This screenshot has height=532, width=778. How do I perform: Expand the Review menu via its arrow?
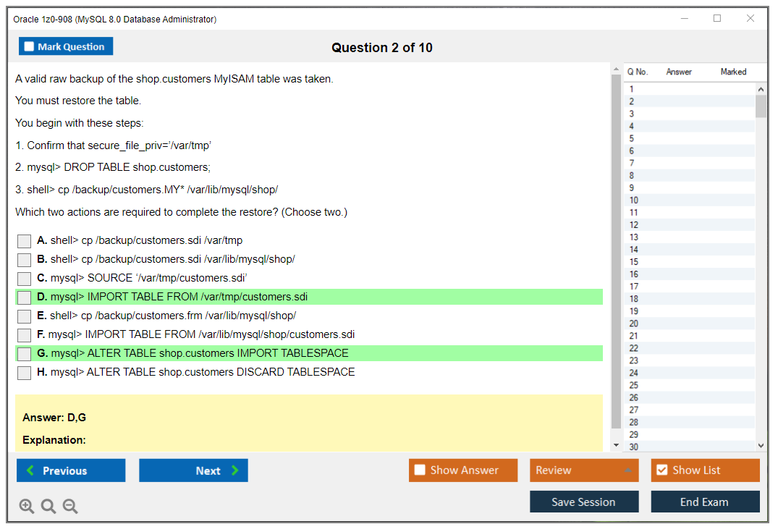(x=628, y=470)
